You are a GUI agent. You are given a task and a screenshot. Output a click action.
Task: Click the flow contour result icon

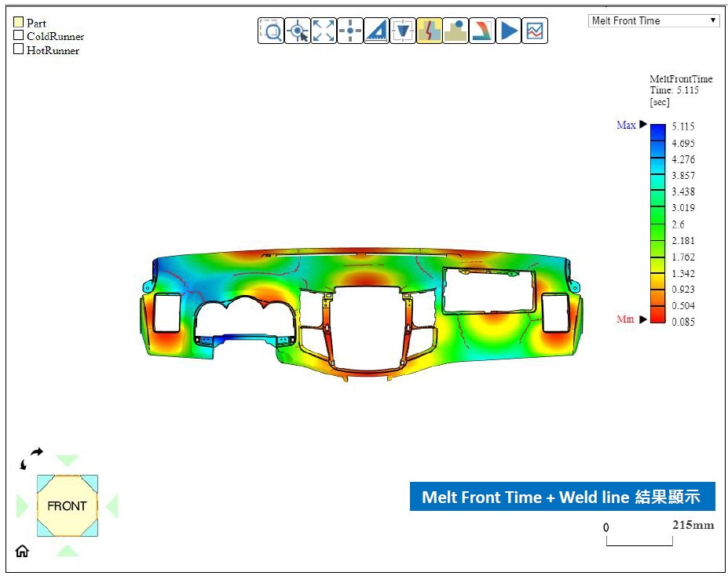pyautogui.click(x=482, y=31)
